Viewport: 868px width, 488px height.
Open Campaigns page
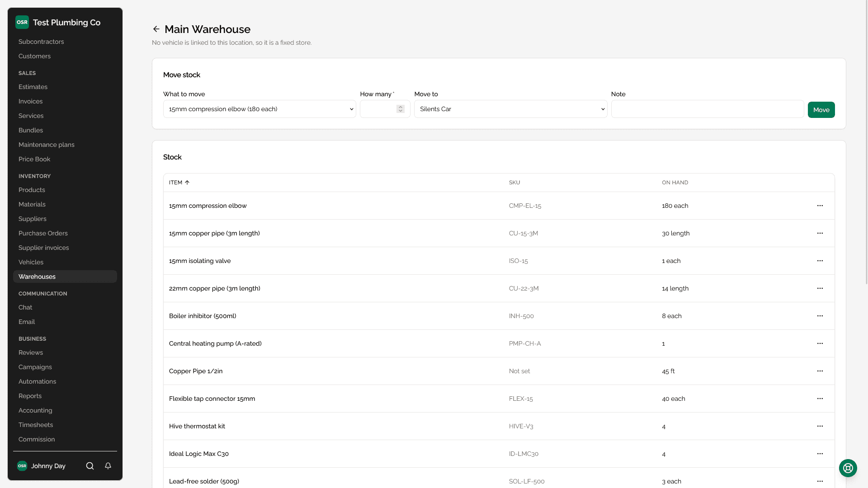35,367
